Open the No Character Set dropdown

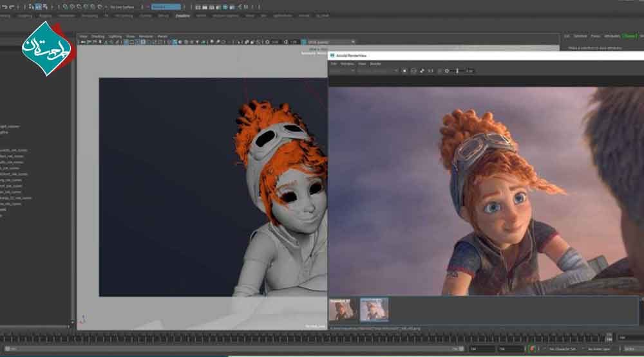[563, 349]
